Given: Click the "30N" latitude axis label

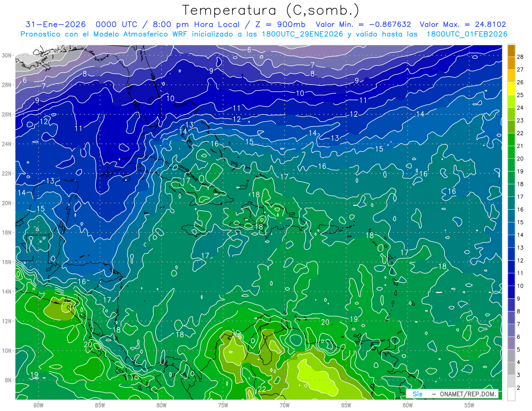Looking at the screenshot, I should coord(7,55).
